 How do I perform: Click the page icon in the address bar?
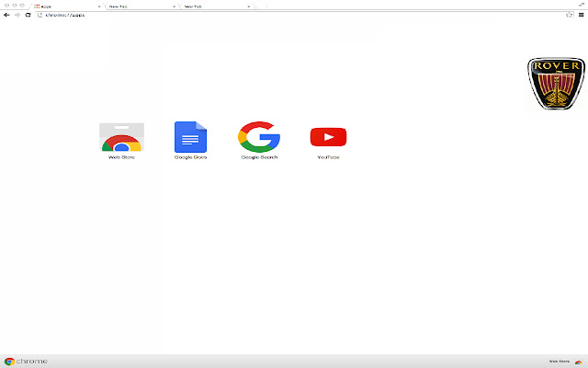[x=40, y=15]
